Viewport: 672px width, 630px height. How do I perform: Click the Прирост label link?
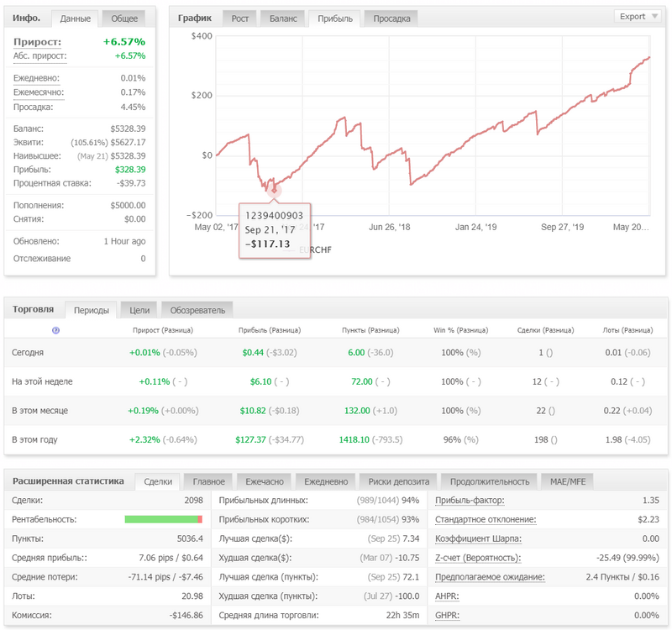point(37,42)
